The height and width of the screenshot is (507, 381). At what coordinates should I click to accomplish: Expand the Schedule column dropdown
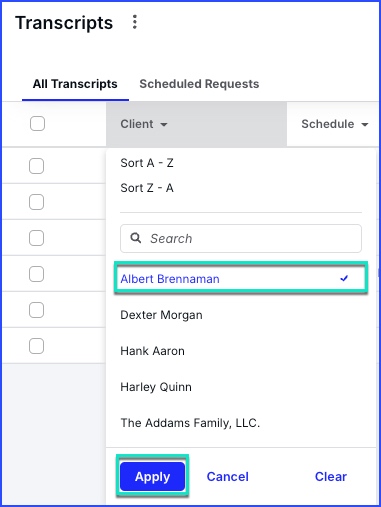365,125
